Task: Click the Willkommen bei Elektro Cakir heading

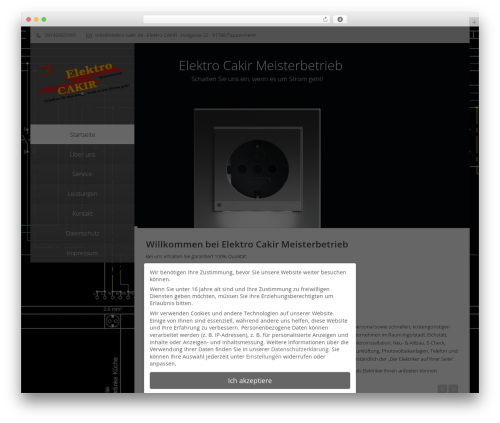Action: point(247,244)
